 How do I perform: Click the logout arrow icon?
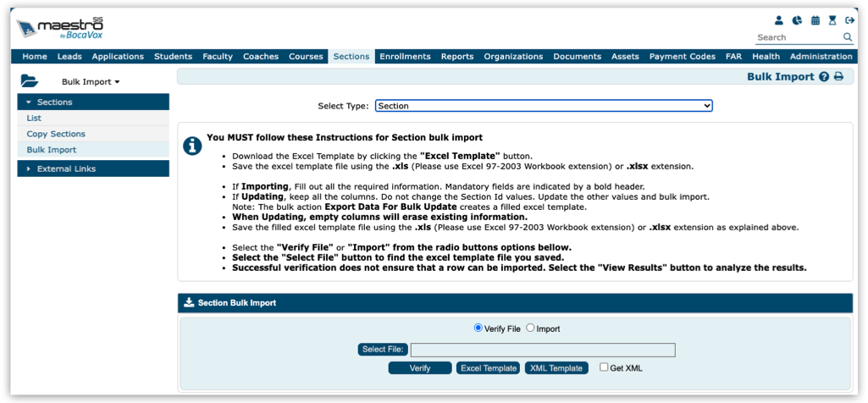point(849,20)
